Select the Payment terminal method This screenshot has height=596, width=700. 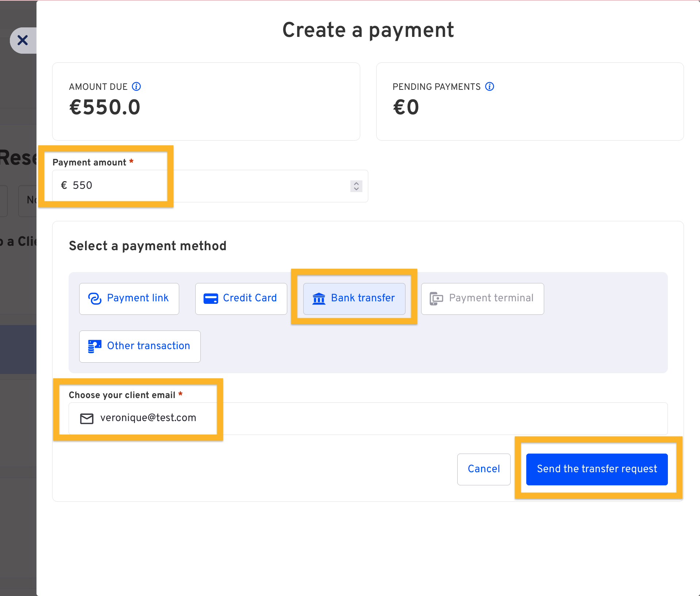(482, 299)
